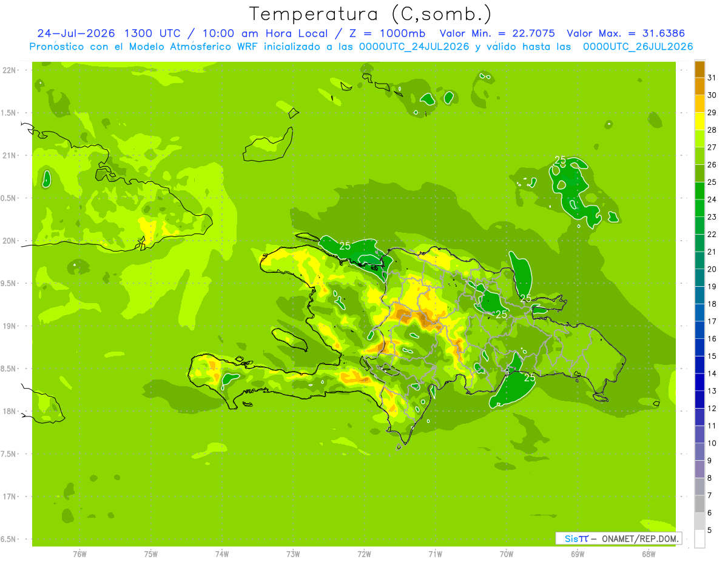Click the "74W" longitude axis label

point(222,555)
